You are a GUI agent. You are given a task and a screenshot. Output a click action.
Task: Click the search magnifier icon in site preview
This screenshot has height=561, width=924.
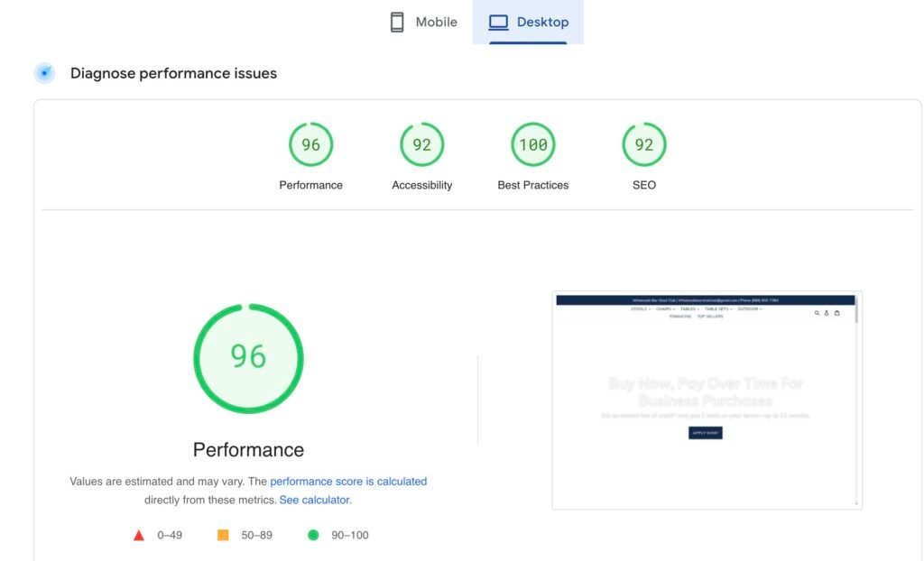click(817, 313)
